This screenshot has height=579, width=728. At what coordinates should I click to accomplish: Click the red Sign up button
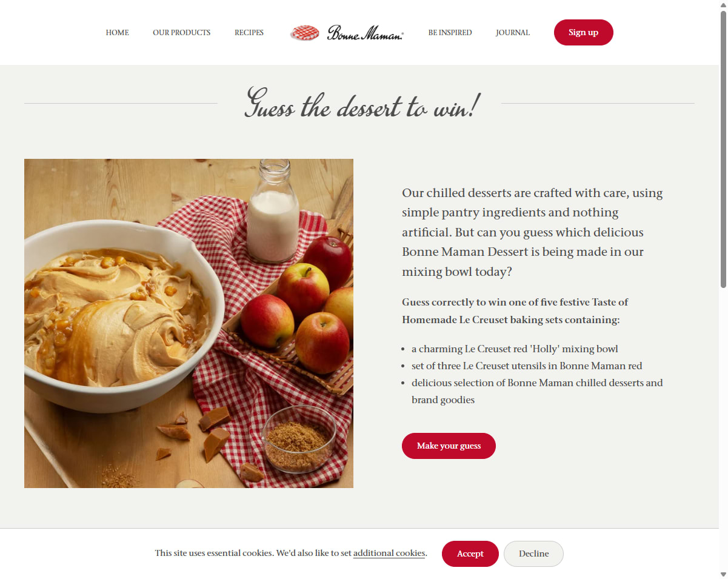coord(583,32)
